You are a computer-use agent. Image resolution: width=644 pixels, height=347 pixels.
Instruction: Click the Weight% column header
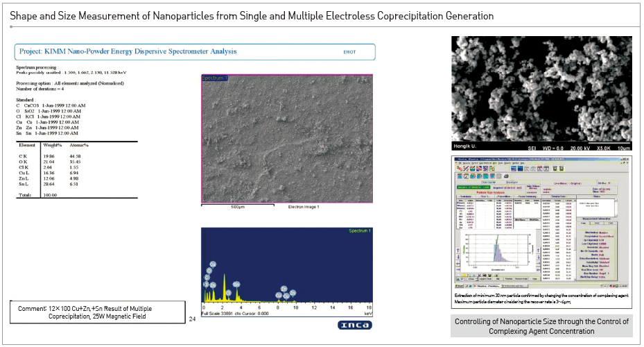(52, 145)
